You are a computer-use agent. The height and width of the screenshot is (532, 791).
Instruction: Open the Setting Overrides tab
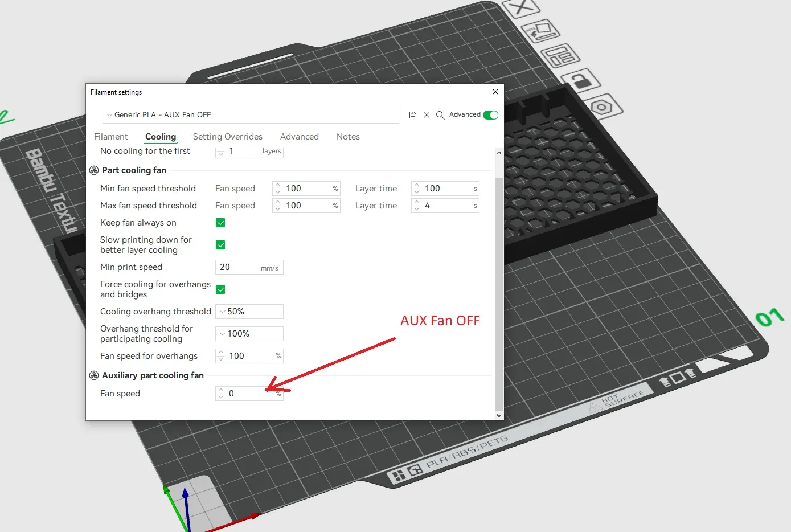pyautogui.click(x=228, y=137)
